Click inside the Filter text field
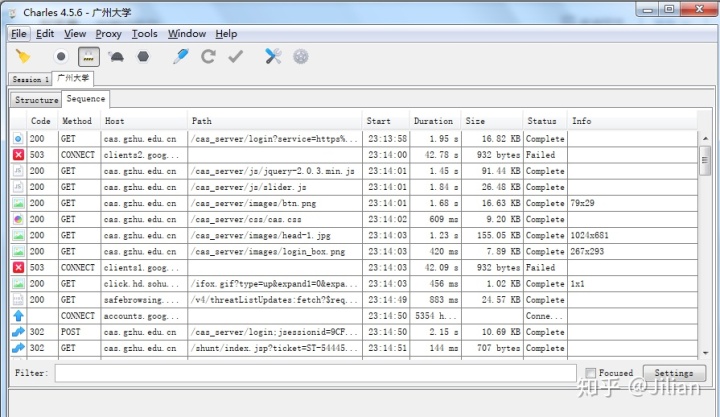 (x=315, y=373)
